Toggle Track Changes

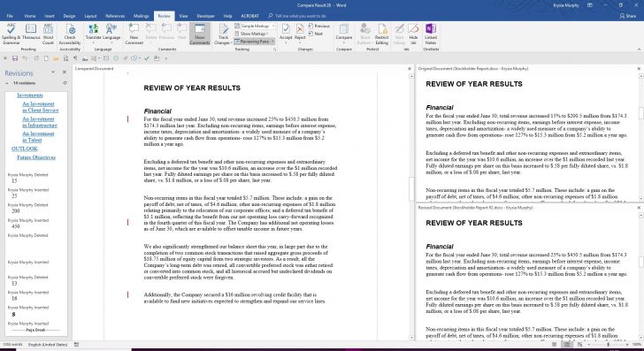(x=223, y=34)
